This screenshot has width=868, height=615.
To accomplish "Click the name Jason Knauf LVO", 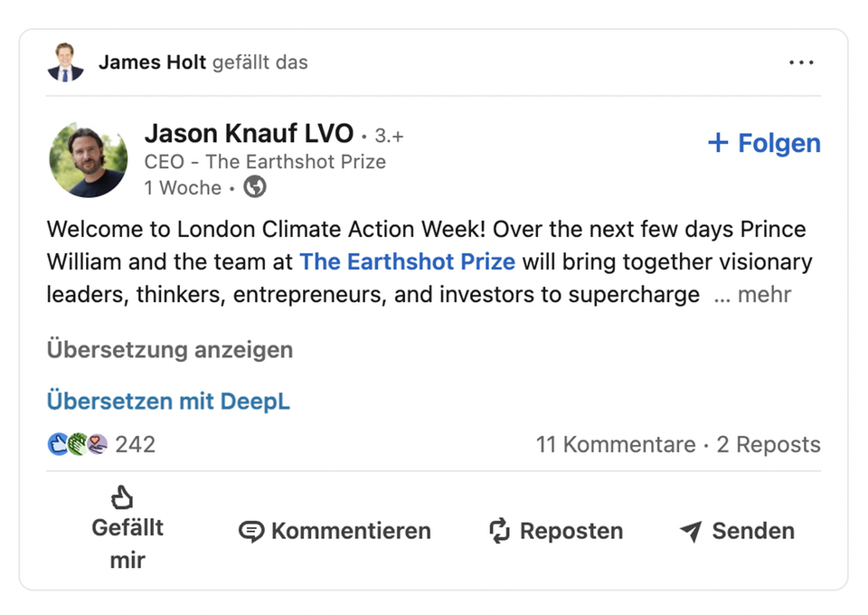I will [x=249, y=132].
